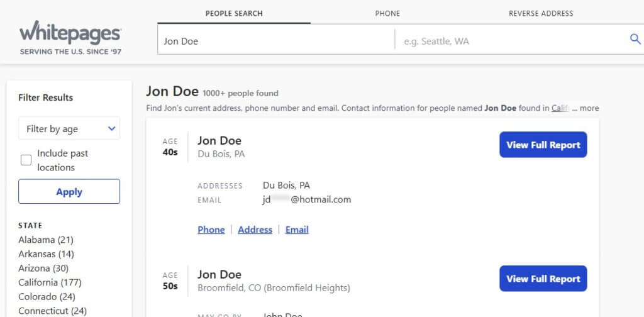Switch to the Reverse Address tab
This screenshot has height=317, width=644.
click(541, 13)
